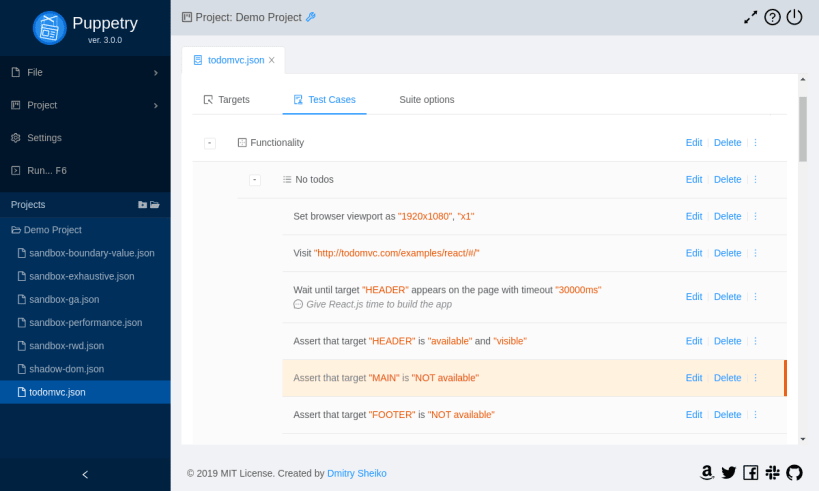Open more actions for Assert HEADER available step

point(755,341)
